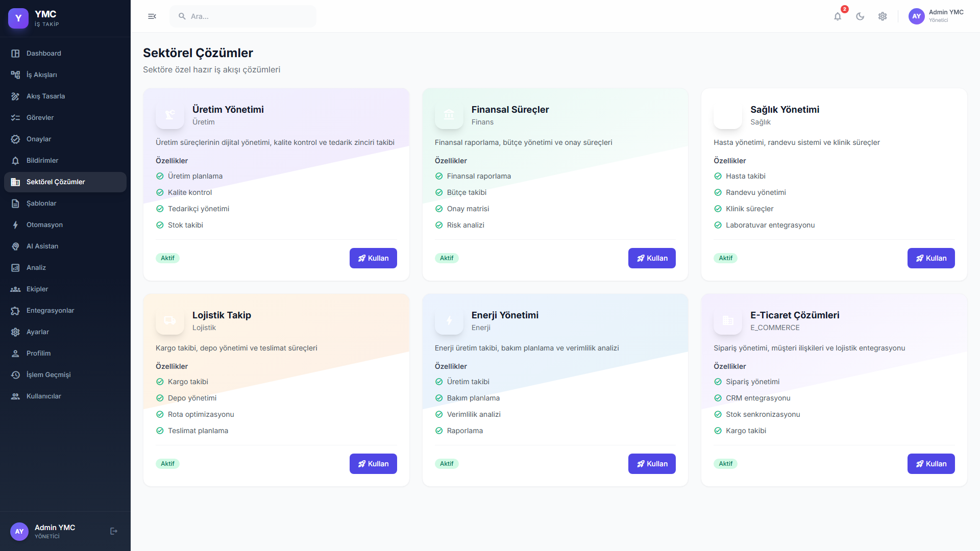Click the Bakım planlama feature text
The image size is (980, 551).
pos(473,398)
